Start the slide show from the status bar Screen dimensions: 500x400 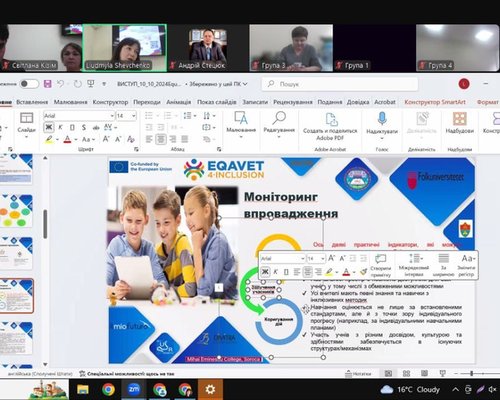click(x=442, y=373)
